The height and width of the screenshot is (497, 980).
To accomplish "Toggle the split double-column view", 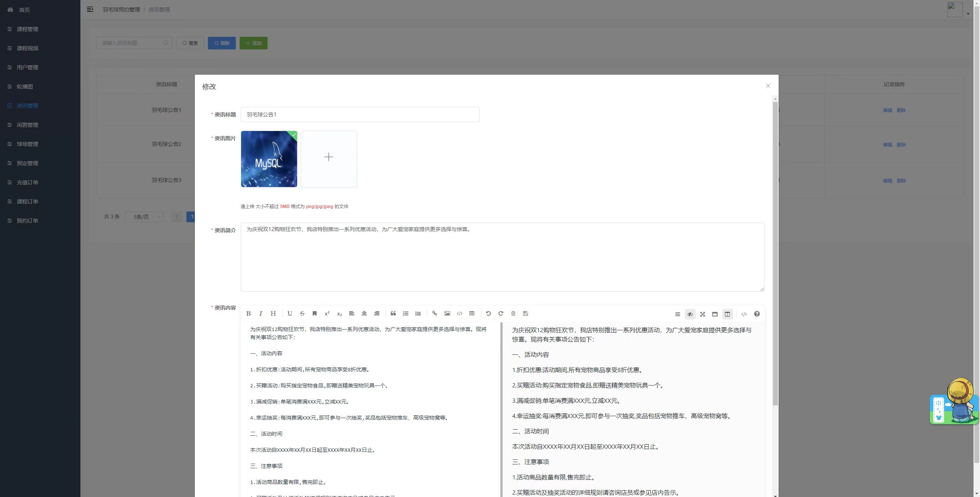I will point(727,314).
